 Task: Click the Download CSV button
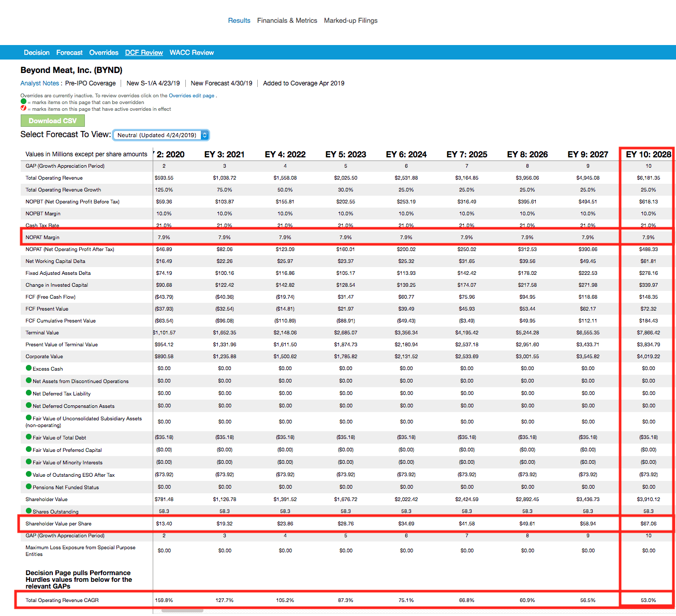[52, 121]
